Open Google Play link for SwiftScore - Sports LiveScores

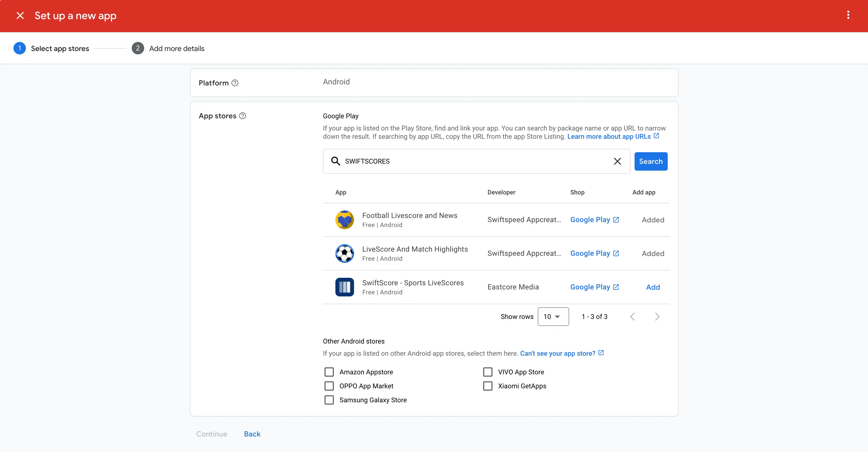[x=594, y=287]
